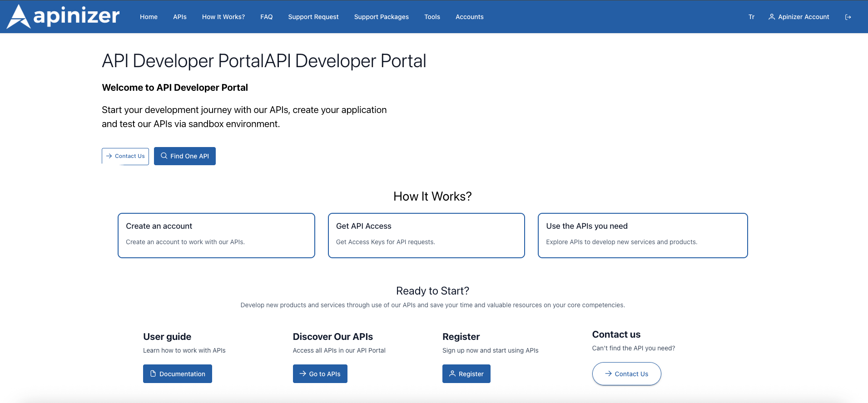
Task: Go to the FAQ page
Action: 266,17
